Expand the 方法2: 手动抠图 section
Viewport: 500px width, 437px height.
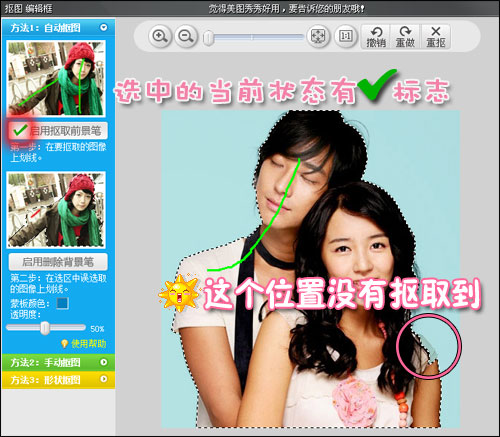[58, 362]
